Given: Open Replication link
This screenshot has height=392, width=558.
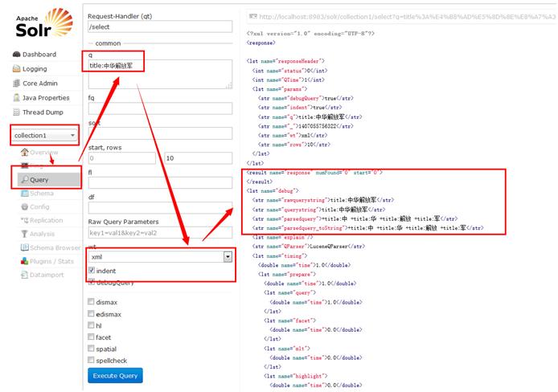Looking at the screenshot, I should point(47,220).
